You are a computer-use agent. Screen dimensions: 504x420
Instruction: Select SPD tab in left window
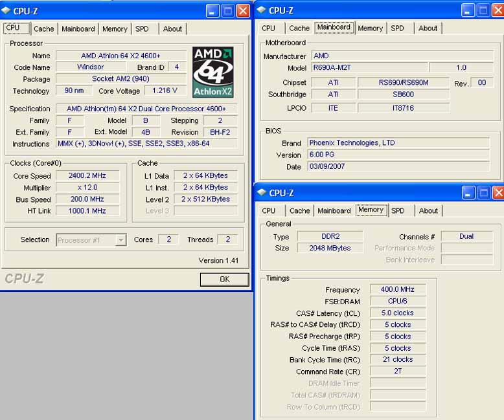(142, 29)
